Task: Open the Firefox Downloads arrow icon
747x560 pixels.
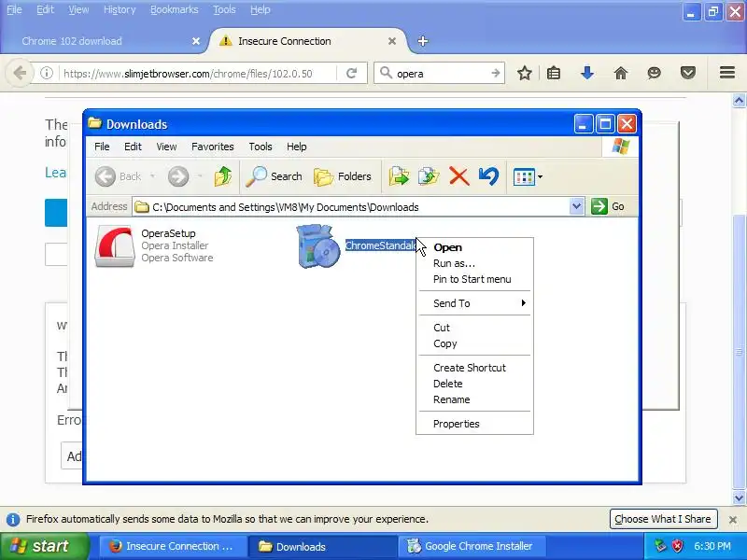Action: (587, 74)
